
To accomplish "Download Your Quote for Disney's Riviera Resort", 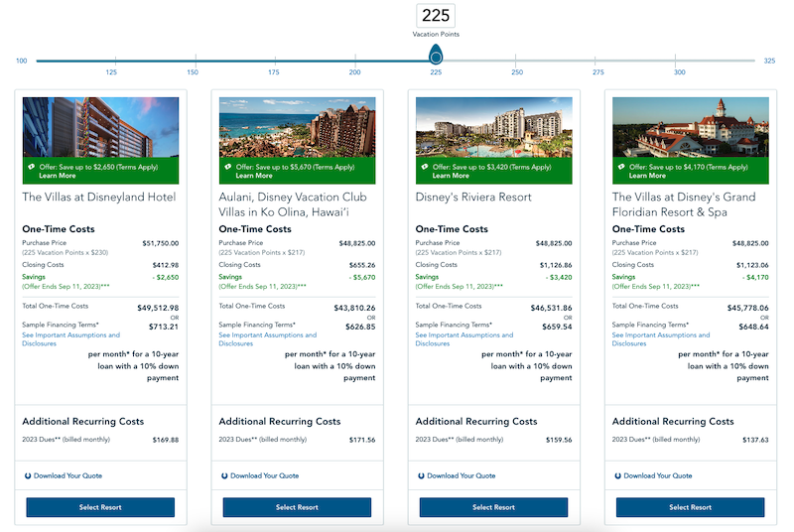I will point(462,475).
